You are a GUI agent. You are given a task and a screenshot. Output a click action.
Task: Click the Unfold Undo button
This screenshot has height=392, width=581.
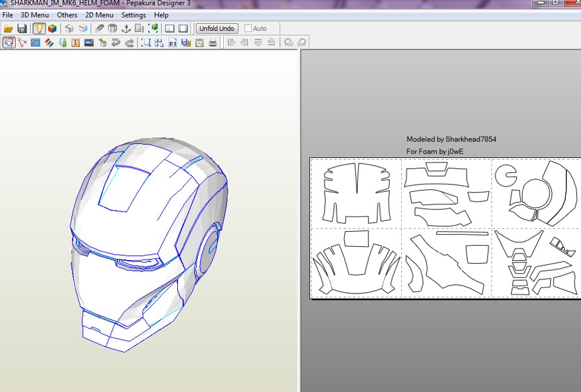coord(217,28)
